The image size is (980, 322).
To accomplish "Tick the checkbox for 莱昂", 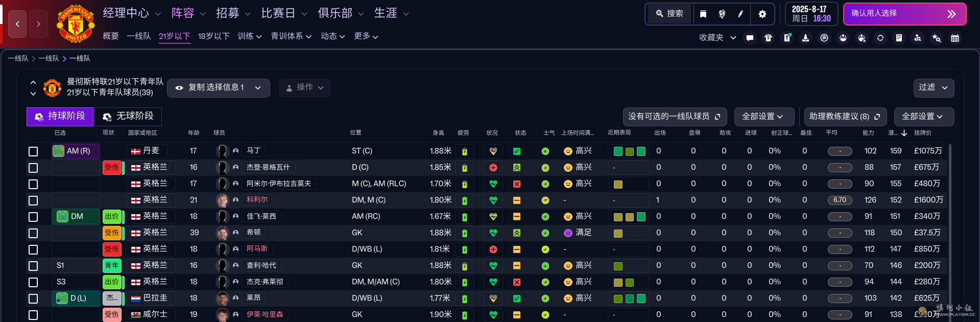I will (x=33, y=298).
